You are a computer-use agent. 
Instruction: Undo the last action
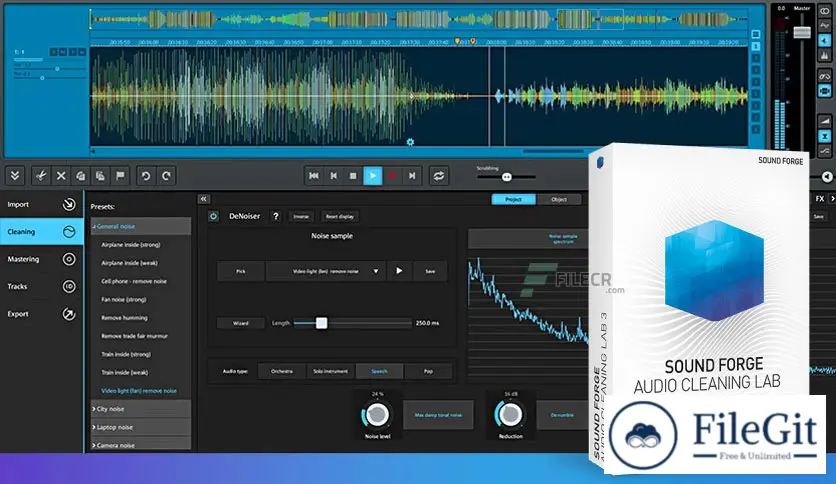pos(146,175)
